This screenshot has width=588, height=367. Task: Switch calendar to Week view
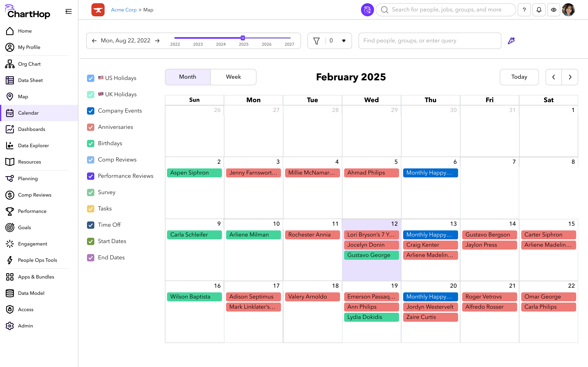233,77
